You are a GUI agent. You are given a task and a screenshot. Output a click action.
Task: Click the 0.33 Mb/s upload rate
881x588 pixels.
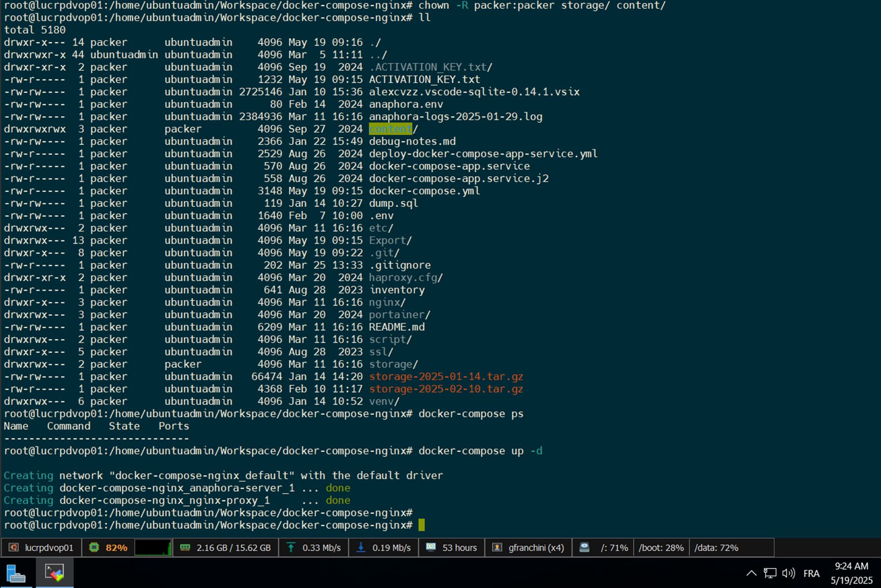[x=321, y=547]
